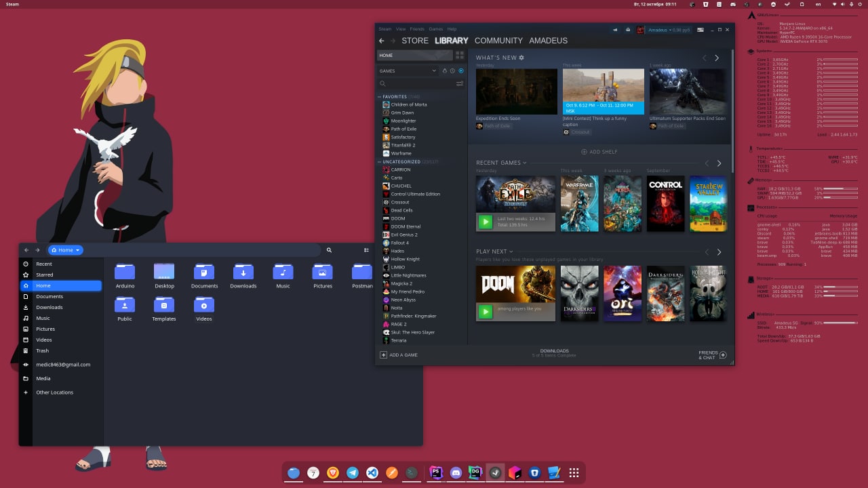The height and width of the screenshot is (488, 868).
Task: Open collections grid view next to Home
Action: point(460,56)
